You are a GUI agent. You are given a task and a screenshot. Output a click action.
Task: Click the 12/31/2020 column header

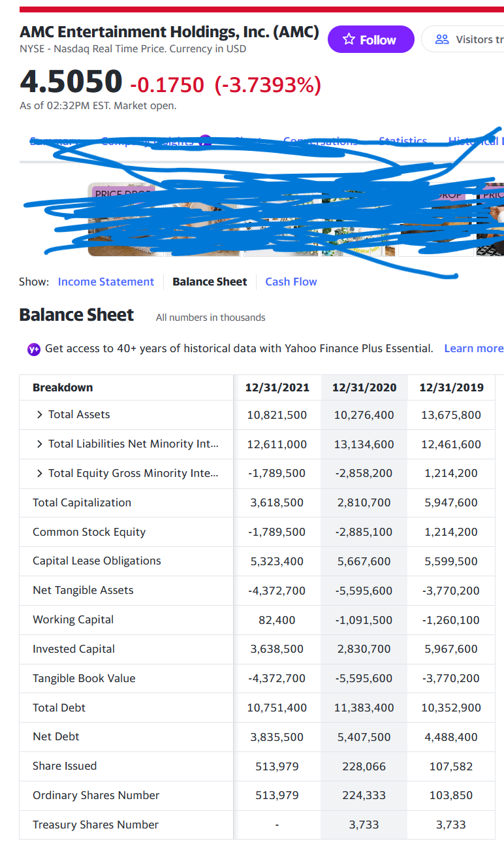coord(364,387)
